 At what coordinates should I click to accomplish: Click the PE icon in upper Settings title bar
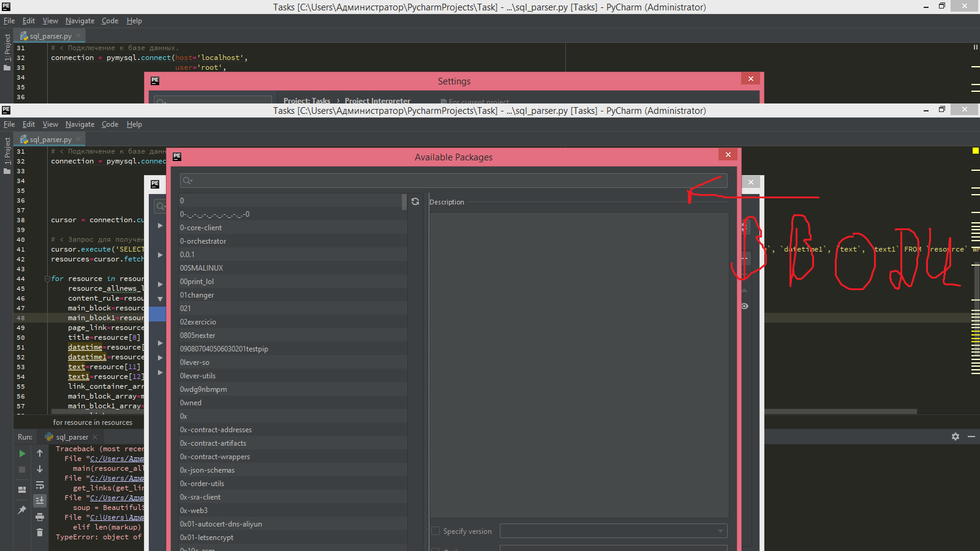tap(155, 81)
